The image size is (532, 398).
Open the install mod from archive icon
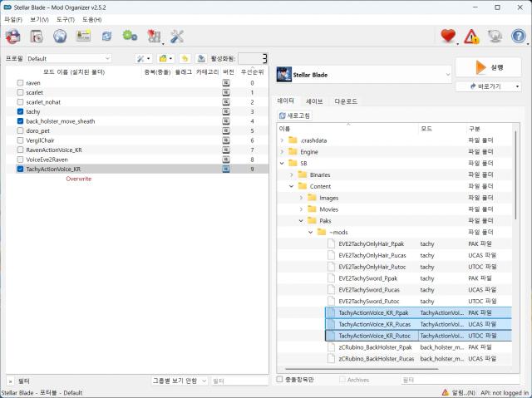37,36
